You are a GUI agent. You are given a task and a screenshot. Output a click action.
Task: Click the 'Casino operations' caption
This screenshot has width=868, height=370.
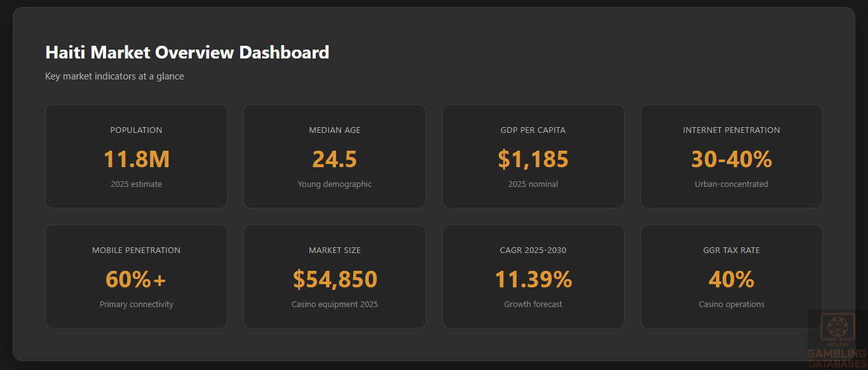(731, 305)
